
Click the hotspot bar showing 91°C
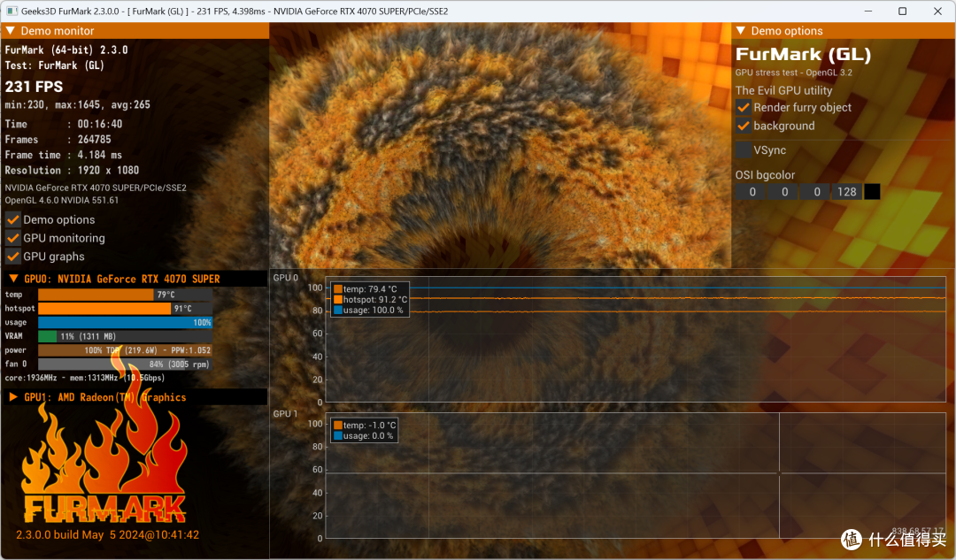[125, 309]
